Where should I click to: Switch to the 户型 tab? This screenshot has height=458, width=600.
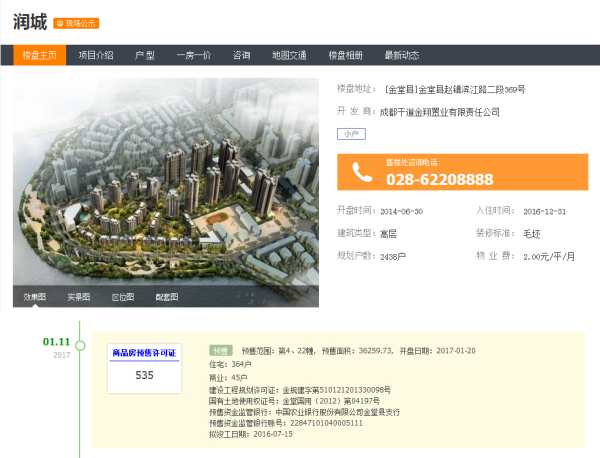144,55
